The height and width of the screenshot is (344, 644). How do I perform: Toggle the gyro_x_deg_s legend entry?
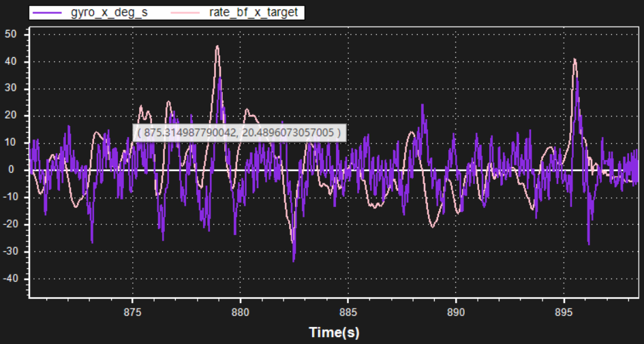[x=89, y=12]
